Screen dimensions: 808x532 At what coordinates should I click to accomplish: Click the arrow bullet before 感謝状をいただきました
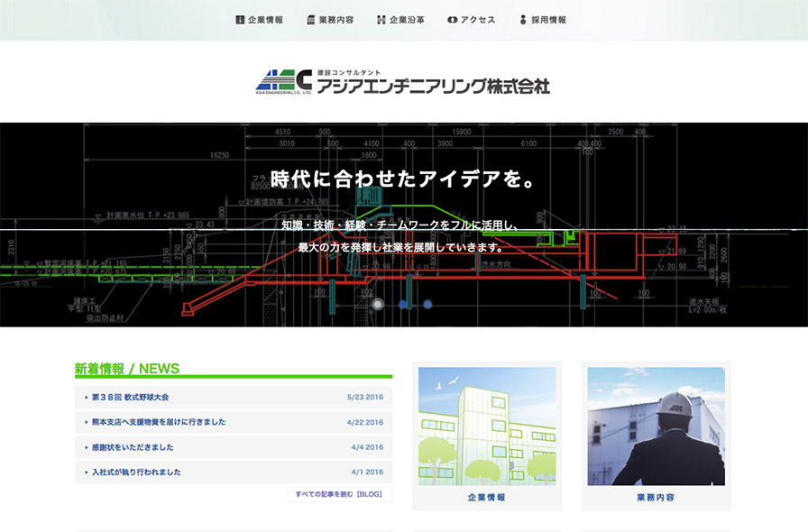pos(86,448)
